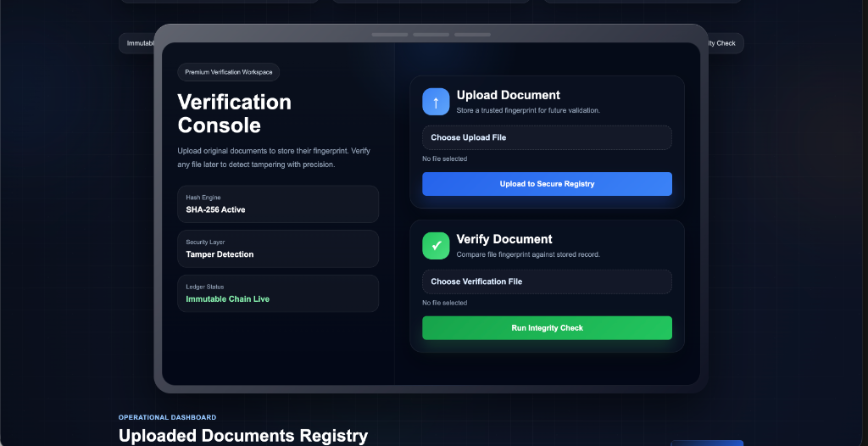Click 'No file selected' under the verification picker
868x446 pixels.
444,303
